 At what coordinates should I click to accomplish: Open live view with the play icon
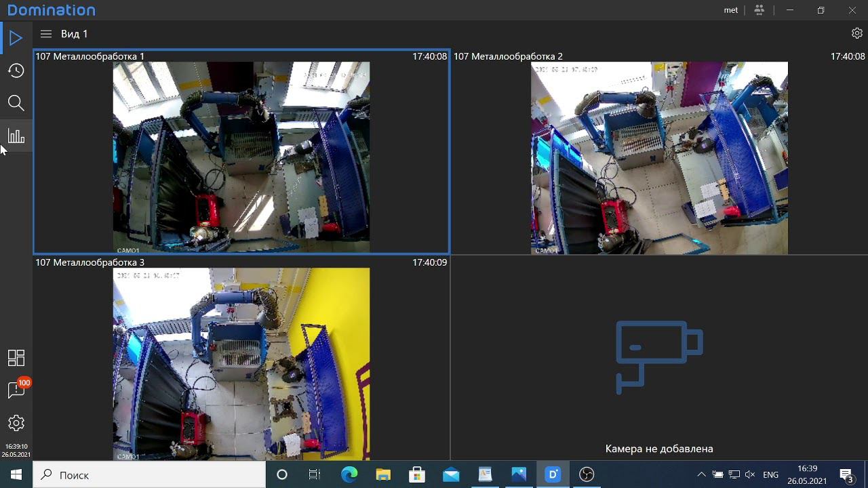[16, 38]
